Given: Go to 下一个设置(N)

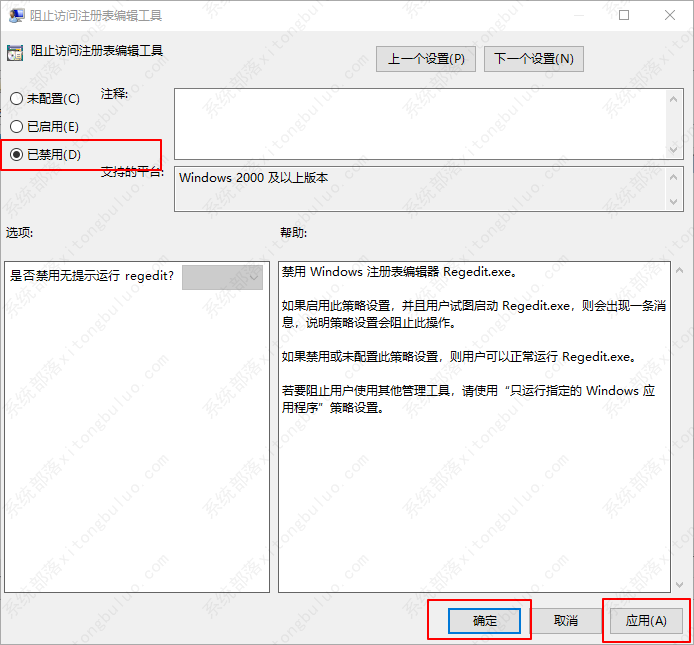Looking at the screenshot, I should point(534,59).
